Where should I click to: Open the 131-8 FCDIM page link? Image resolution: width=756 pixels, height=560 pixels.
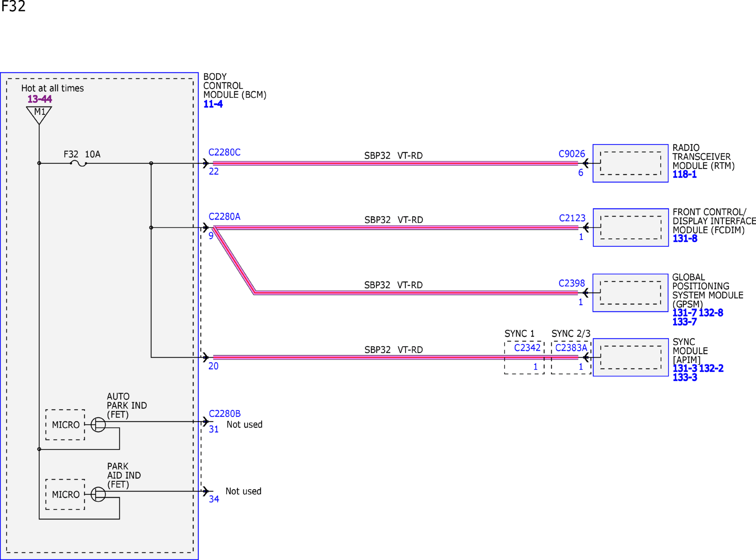click(685, 239)
